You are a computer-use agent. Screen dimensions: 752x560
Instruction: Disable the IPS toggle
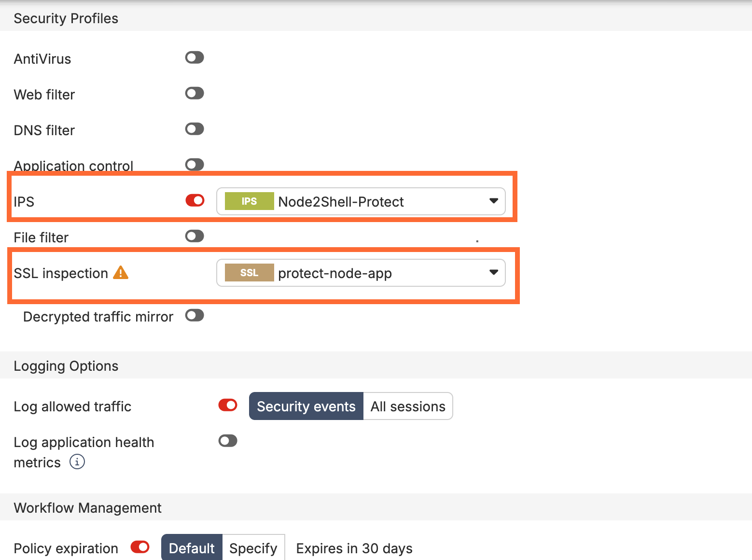point(195,200)
